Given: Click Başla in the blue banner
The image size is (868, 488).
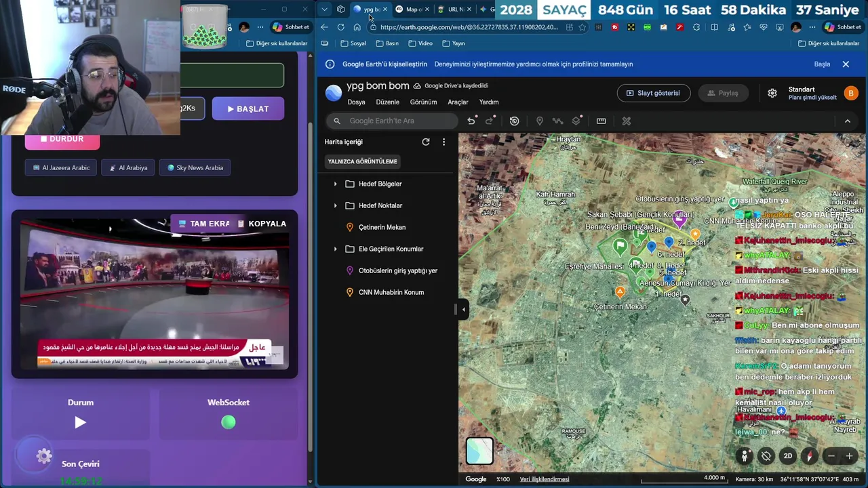Looking at the screenshot, I should [822, 64].
